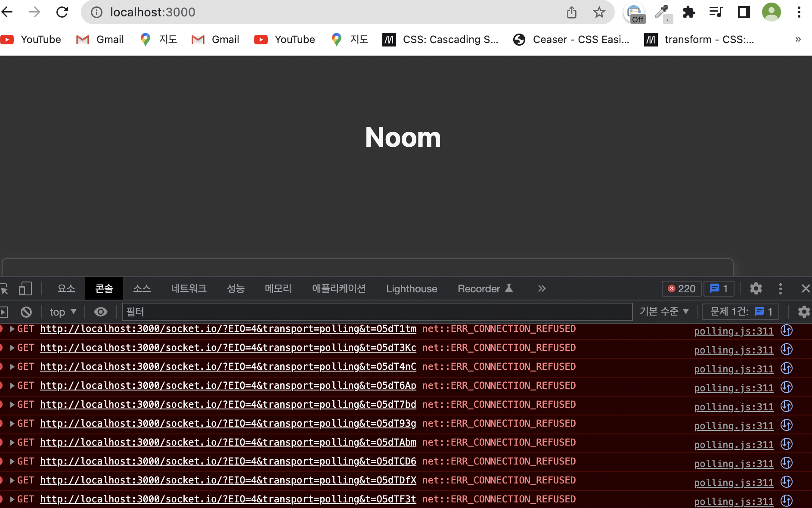Open the Extensions puzzle menu

pos(689,12)
